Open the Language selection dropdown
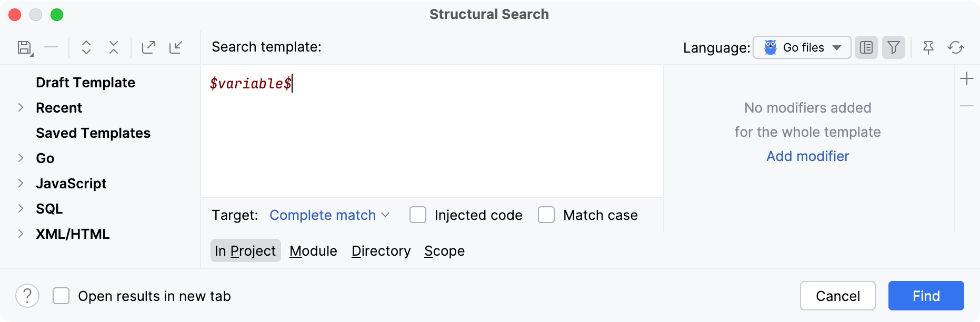The width and height of the screenshot is (980, 322). click(x=802, y=47)
